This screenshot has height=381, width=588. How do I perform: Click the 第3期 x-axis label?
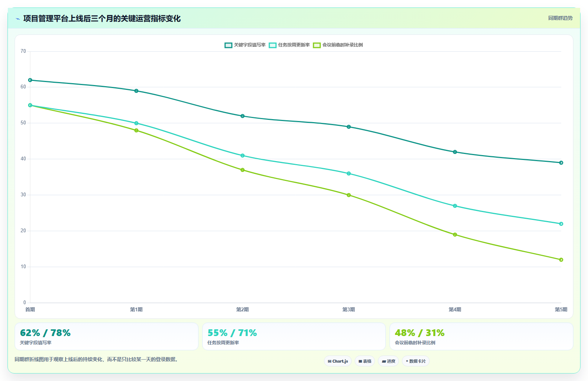pos(349,309)
